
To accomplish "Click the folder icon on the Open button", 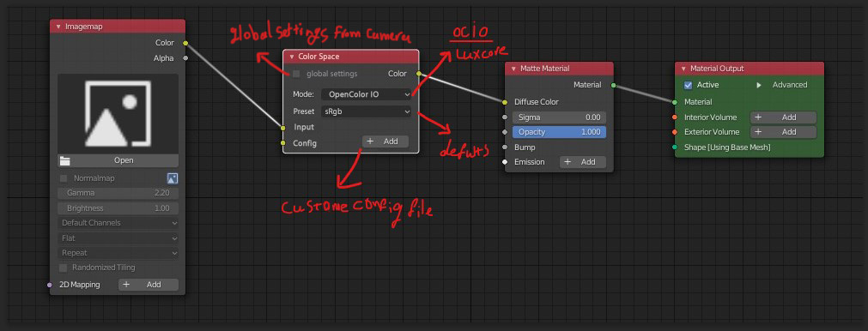I will [64, 161].
